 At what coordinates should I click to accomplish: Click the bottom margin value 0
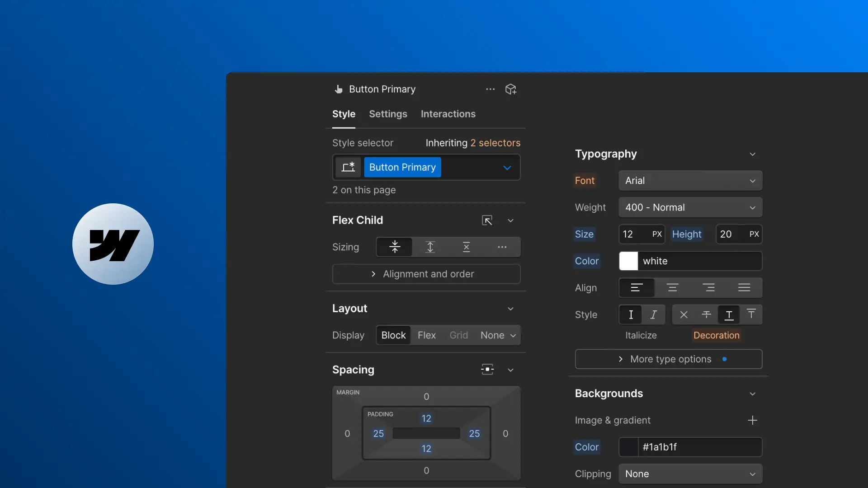point(426,471)
